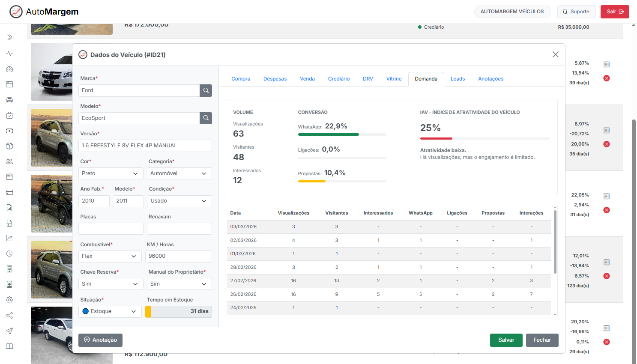637x364 pixels.
Task: Click the paper plane send icon in sidebar
Action: (x=9, y=331)
